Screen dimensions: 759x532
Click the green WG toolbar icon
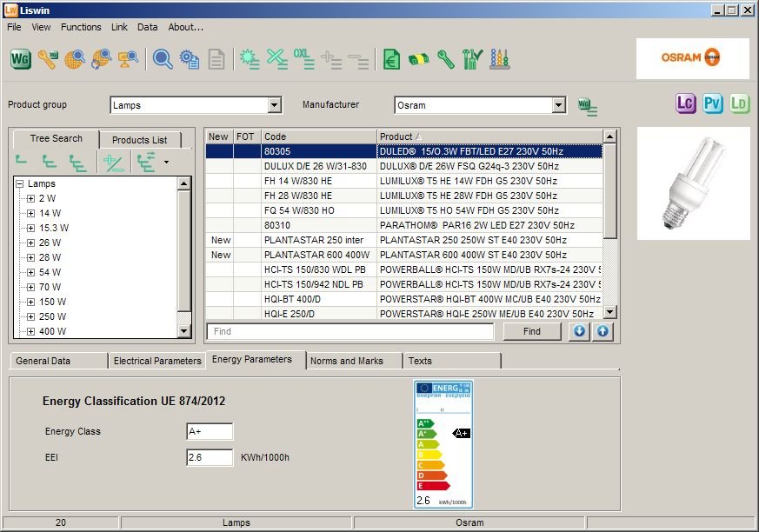pos(21,59)
